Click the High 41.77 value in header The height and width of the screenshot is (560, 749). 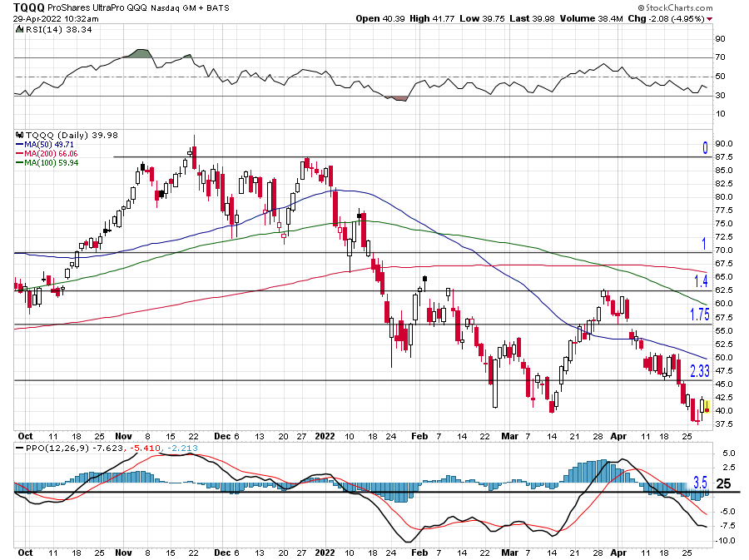click(x=432, y=18)
